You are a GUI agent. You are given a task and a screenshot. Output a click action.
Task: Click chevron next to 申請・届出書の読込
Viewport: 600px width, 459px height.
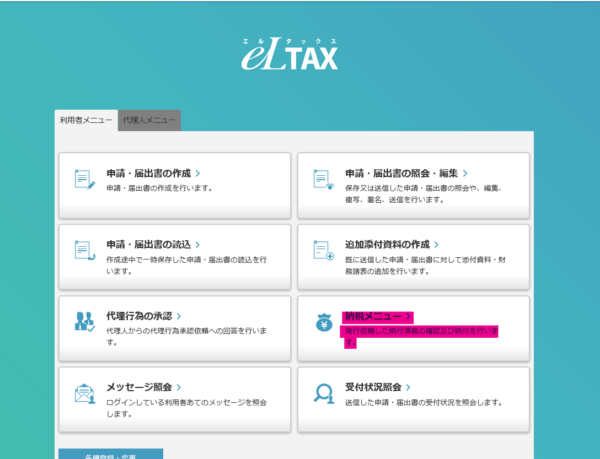tap(198, 244)
